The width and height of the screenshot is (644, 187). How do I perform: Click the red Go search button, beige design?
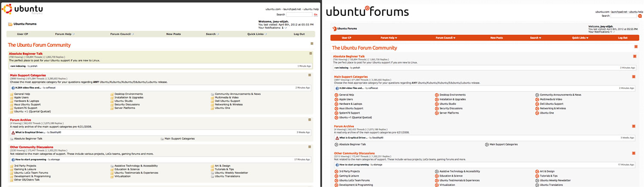[x=316, y=14]
